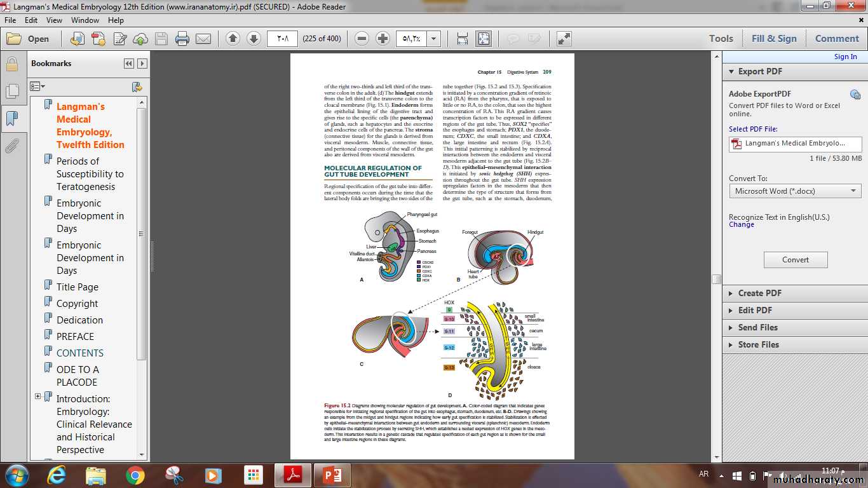This screenshot has height=488, width=868.
Task: Toggle the Bookmarks side panel button
Action: click(11, 119)
